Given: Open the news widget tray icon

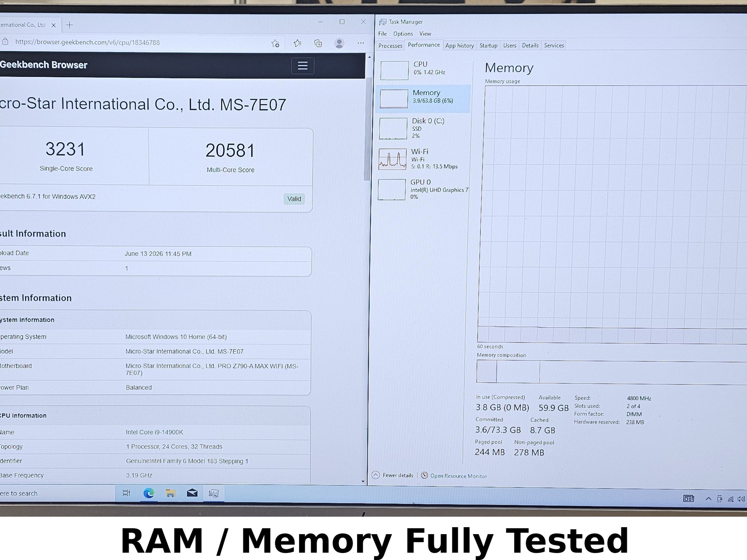Looking at the screenshot, I should [x=688, y=498].
